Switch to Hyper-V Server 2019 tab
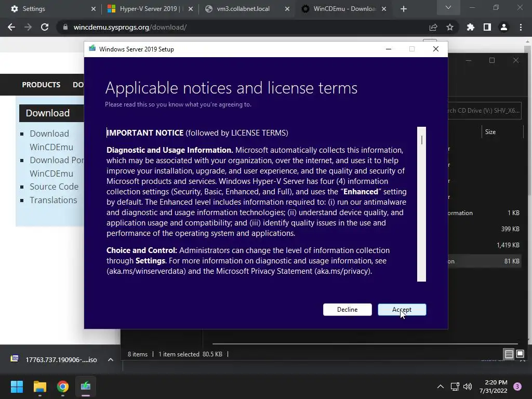Viewport: 532px width, 399px height. point(148,9)
